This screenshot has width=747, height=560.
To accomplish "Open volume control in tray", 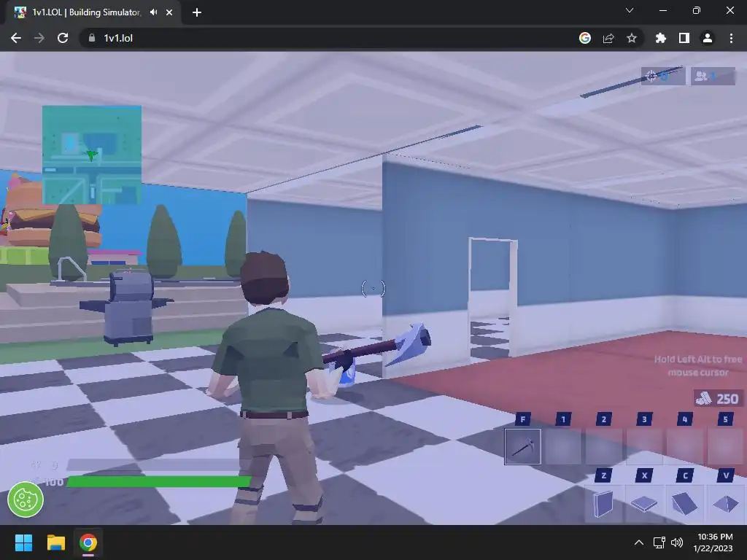I will coord(677,542).
